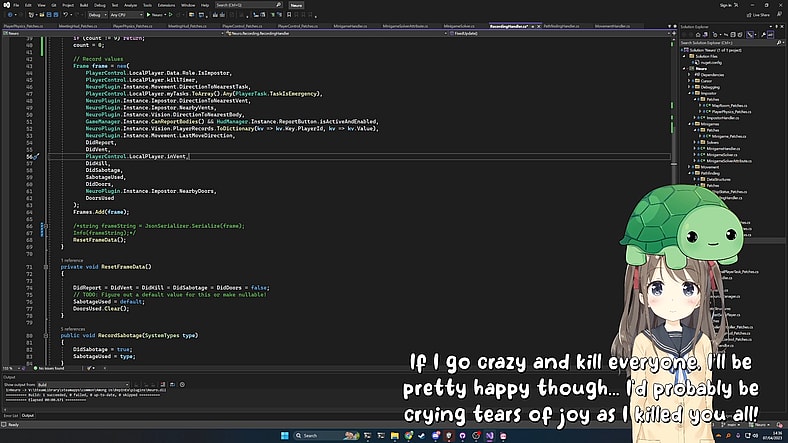Switch to Visual Studio taskbar icon
Screen dimensions: 788x443
(x=489, y=435)
